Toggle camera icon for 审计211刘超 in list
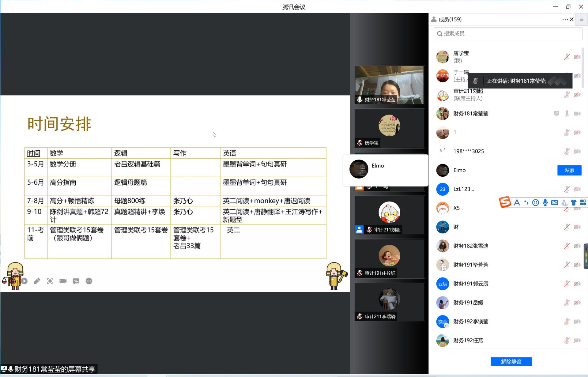Image resolution: width=588 pixels, height=377 pixels. tap(577, 95)
